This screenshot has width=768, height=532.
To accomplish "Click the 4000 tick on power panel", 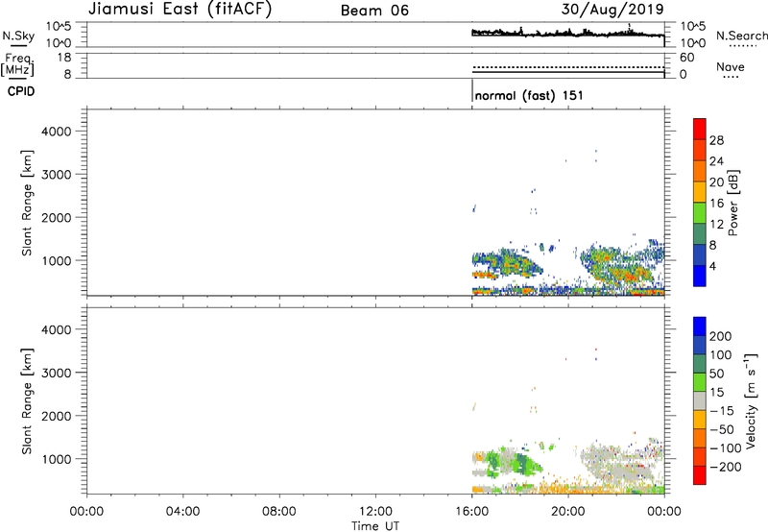I will [57, 132].
